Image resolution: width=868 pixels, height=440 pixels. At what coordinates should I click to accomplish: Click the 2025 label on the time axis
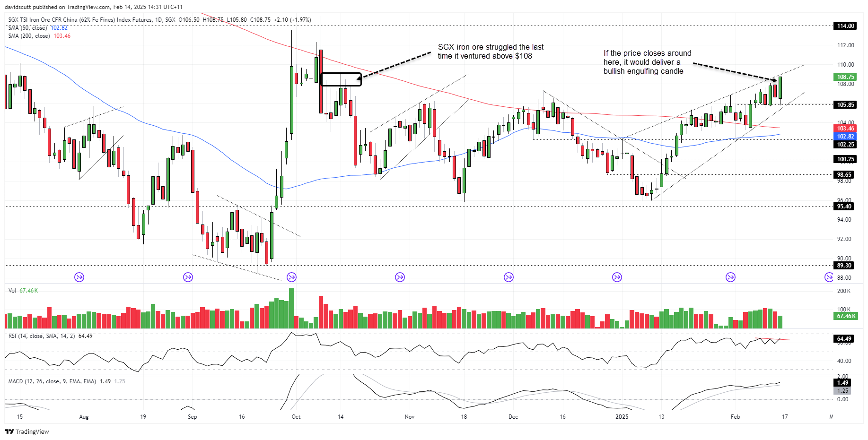point(622,417)
